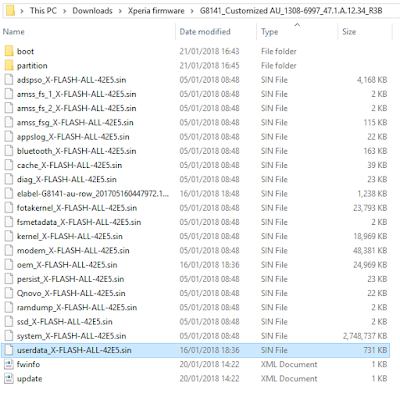Sort files by the Size column

[x=349, y=32]
